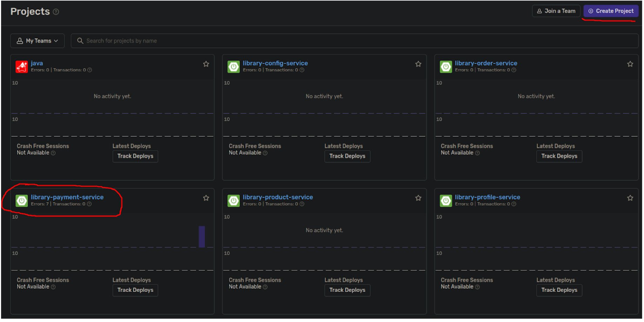Click Crash Free Sessions help icon for library-order-service
This screenshot has height=322, width=644.
pos(477,153)
